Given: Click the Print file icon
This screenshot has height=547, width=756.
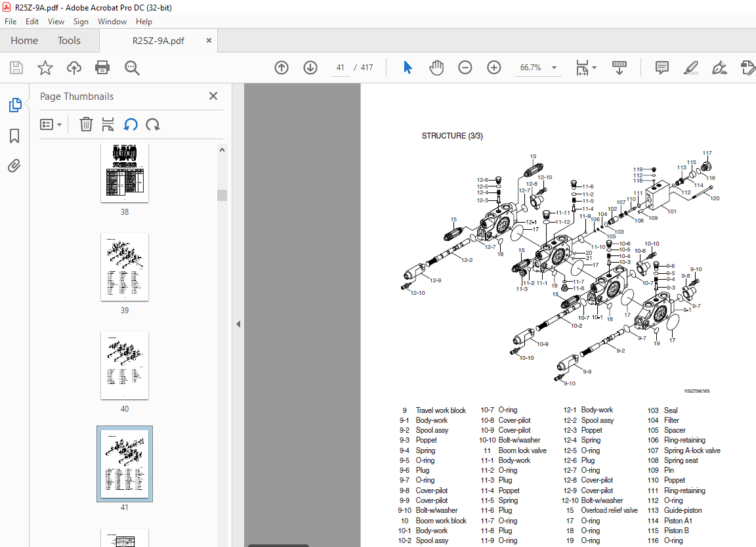Looking at the screenshot, I should click(102, 68).
